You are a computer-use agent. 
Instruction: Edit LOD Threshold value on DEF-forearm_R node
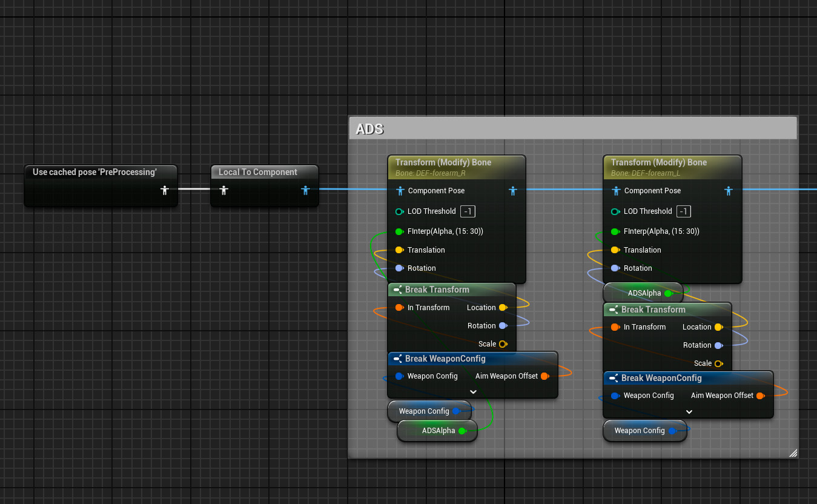coord(468,211)
